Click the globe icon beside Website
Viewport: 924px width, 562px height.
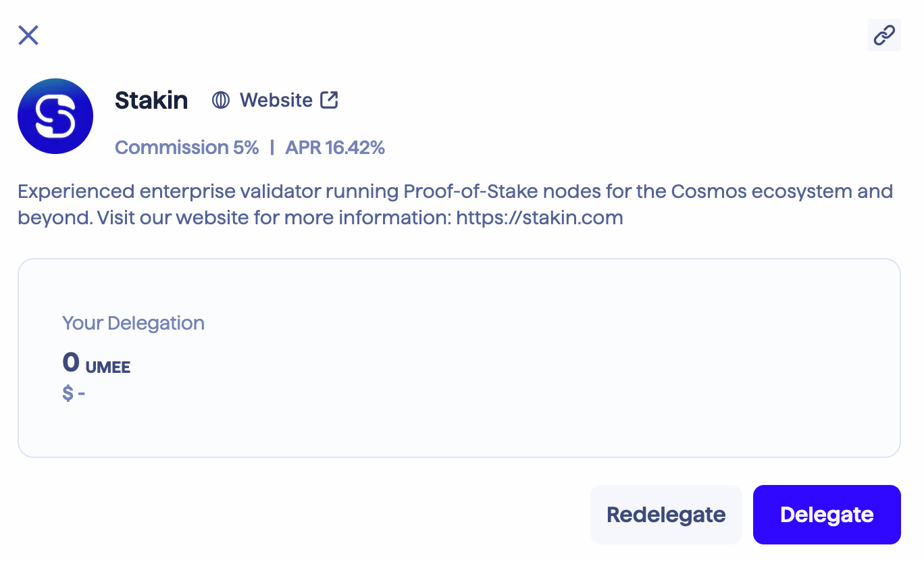click(221, 101)
